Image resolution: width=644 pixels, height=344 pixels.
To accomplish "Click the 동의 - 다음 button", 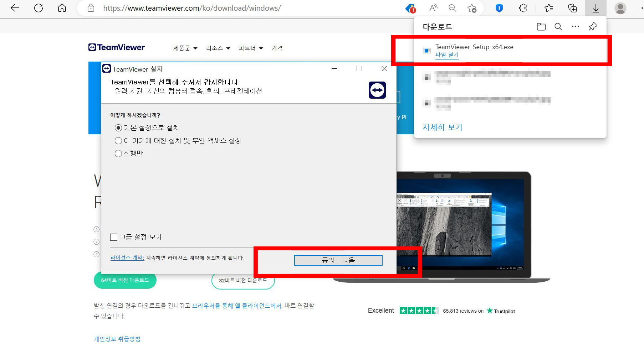I will coord(338,260).
